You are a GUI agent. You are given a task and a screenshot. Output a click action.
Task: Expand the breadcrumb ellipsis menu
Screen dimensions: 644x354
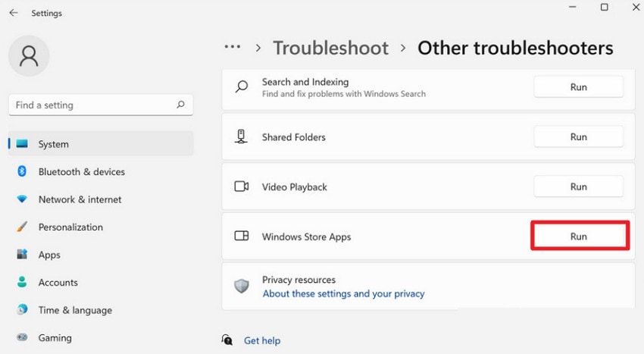(x=233, y=47)
